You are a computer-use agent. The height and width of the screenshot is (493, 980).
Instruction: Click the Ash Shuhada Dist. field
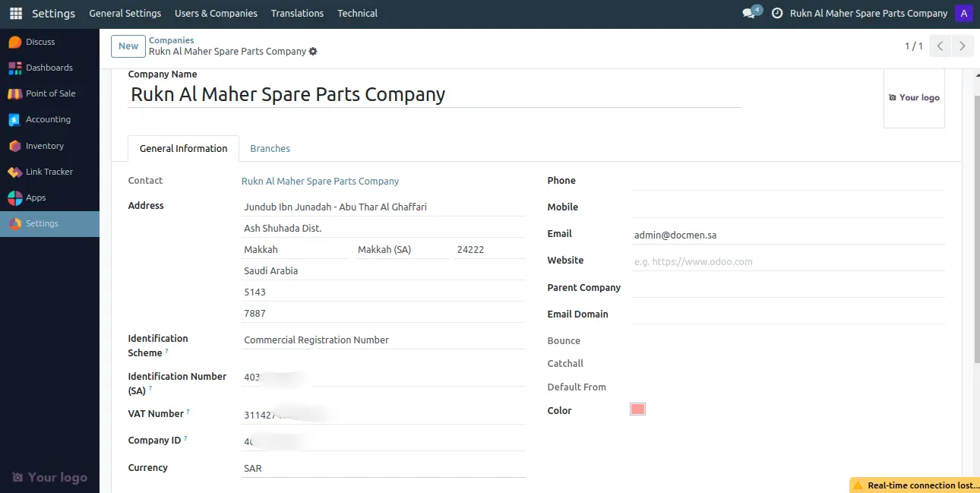tap(383, 228)
